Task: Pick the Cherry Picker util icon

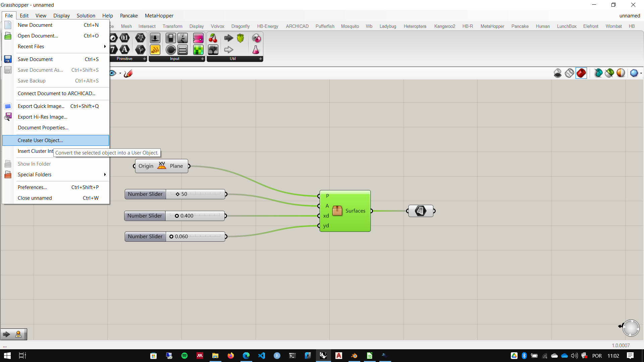Action: [213, 38]
